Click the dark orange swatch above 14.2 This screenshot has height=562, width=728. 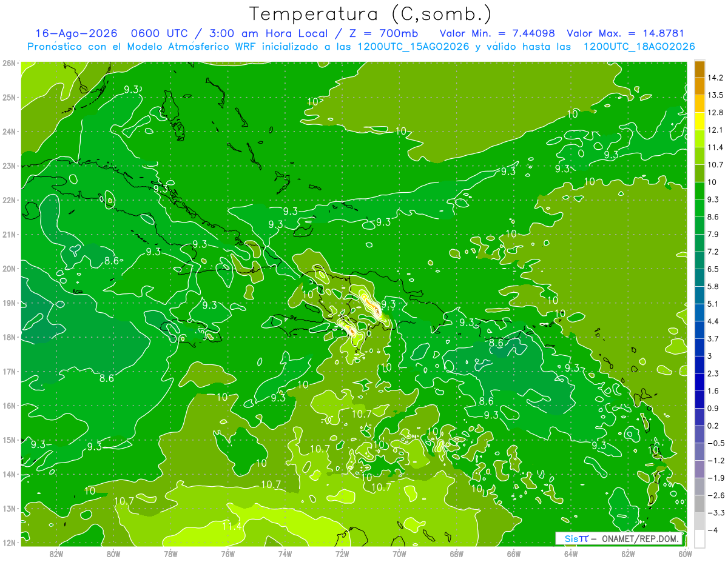(699, 69)
